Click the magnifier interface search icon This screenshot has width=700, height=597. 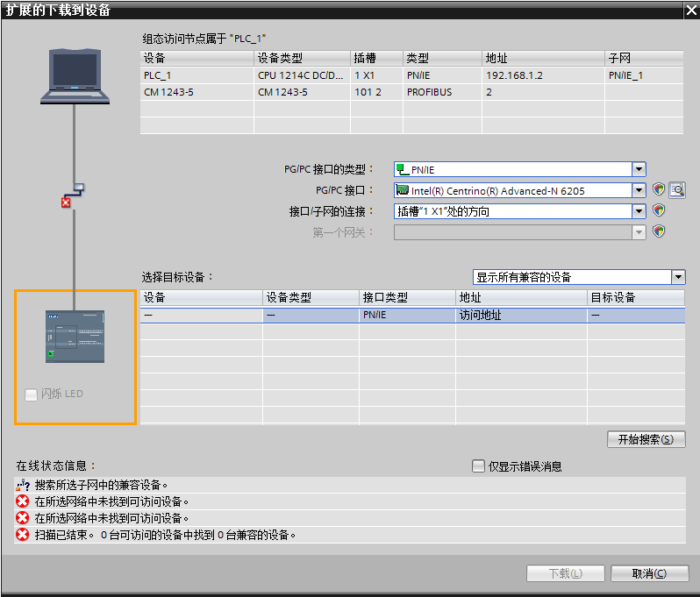(676, 189)
